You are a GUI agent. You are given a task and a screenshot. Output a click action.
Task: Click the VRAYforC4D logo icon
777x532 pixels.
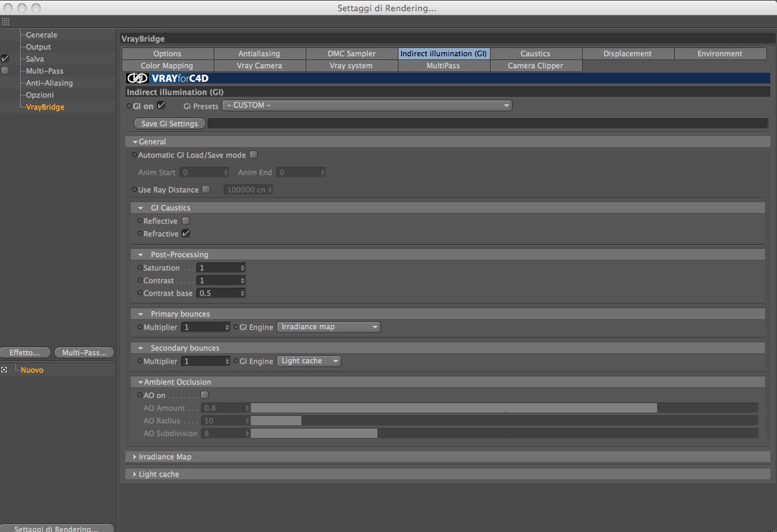(138, 78)
